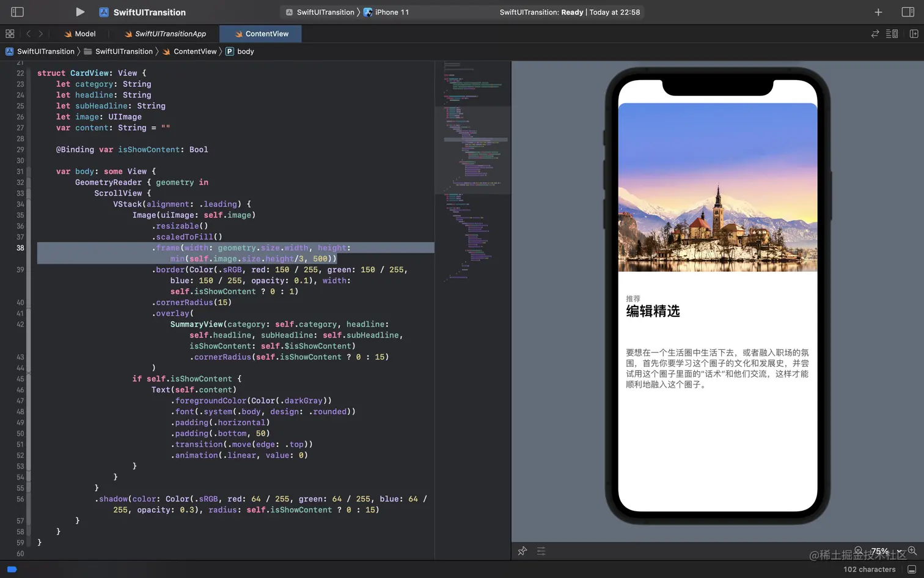The width and height of the screenshot is (924, 578).
Task: Open the editor options menu
Action: click(892, 34)
